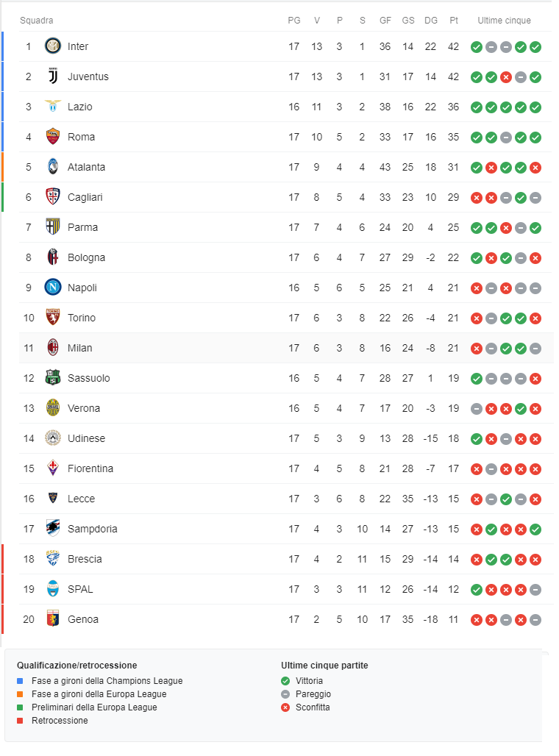Image resolution: width=559 pixels, height=756 pixels.
Task: Click the Brescia team name
Action: [x=85, y=559]
